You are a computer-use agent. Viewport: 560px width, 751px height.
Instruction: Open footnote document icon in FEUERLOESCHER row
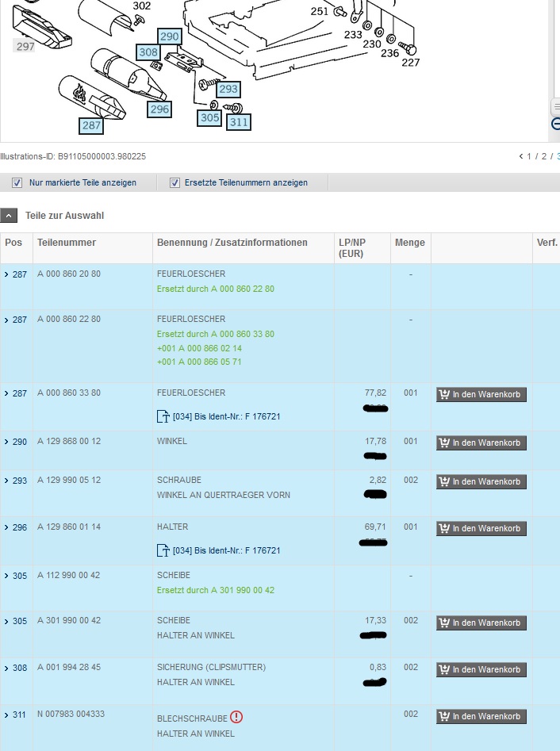click(x=164, y=416)
